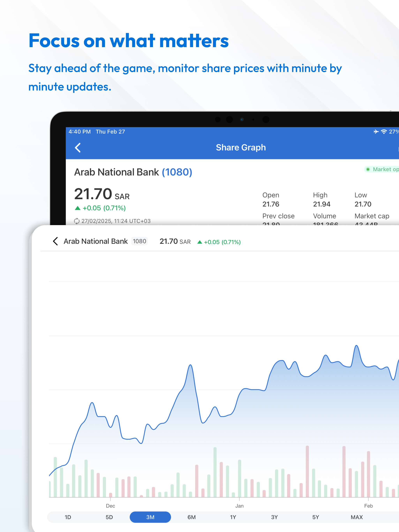The height and width of the screenshot is (532, 399).
Task: Tap the 21.70 SAR price in chart header
Action: tap(175, 241)
